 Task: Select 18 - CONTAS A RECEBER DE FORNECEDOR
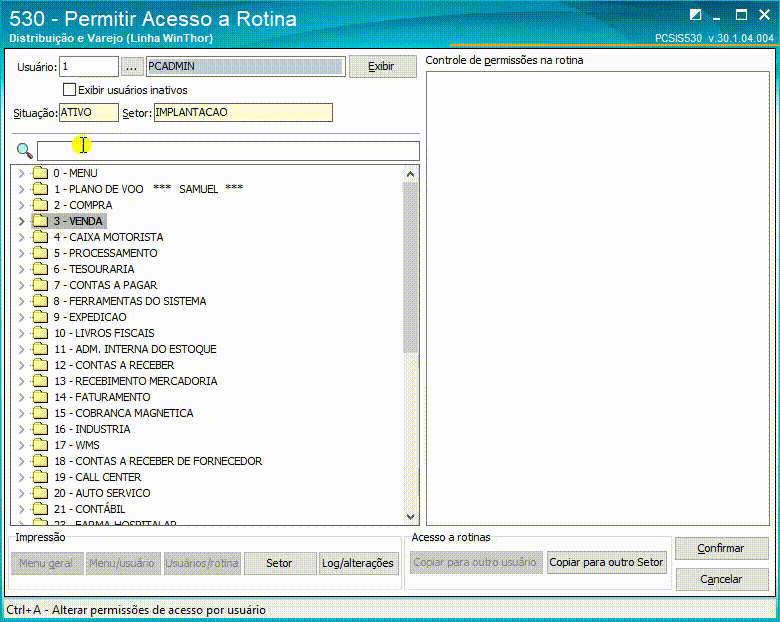pyautogui.click(x=158, y=461)
